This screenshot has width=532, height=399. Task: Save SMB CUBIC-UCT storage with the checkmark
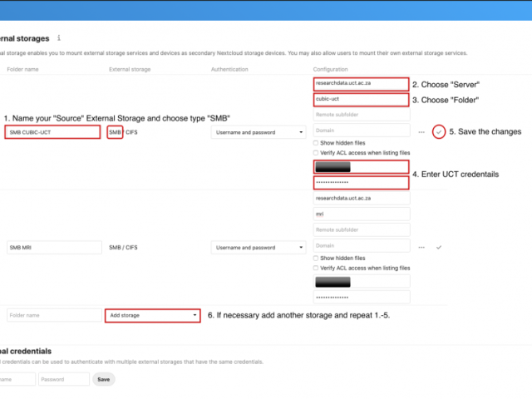[x=439, y=132]
